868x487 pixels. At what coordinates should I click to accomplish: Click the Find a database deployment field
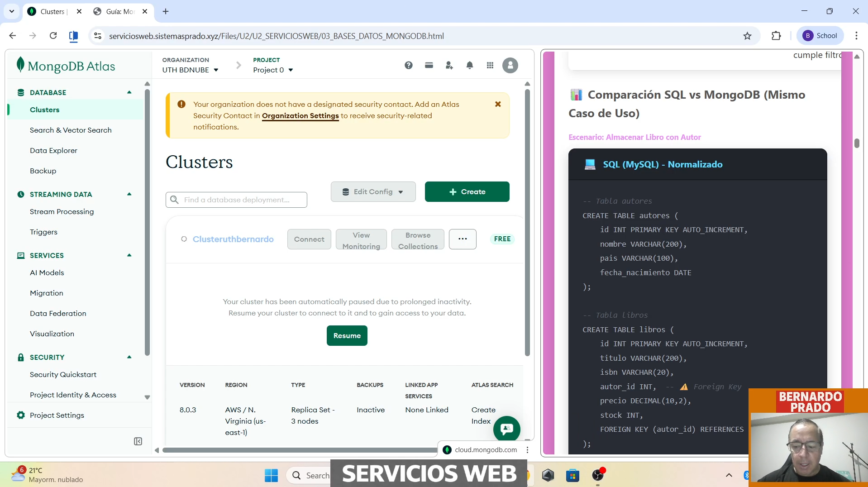(236, 200)
